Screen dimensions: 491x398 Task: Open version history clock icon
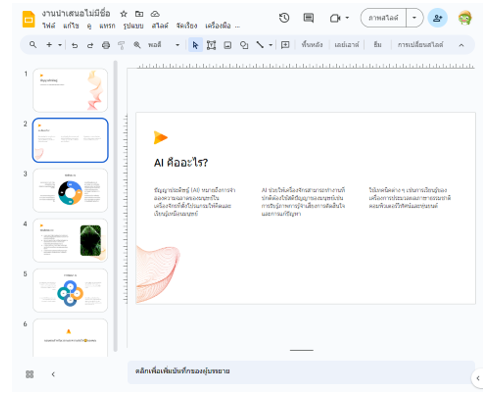284,18
